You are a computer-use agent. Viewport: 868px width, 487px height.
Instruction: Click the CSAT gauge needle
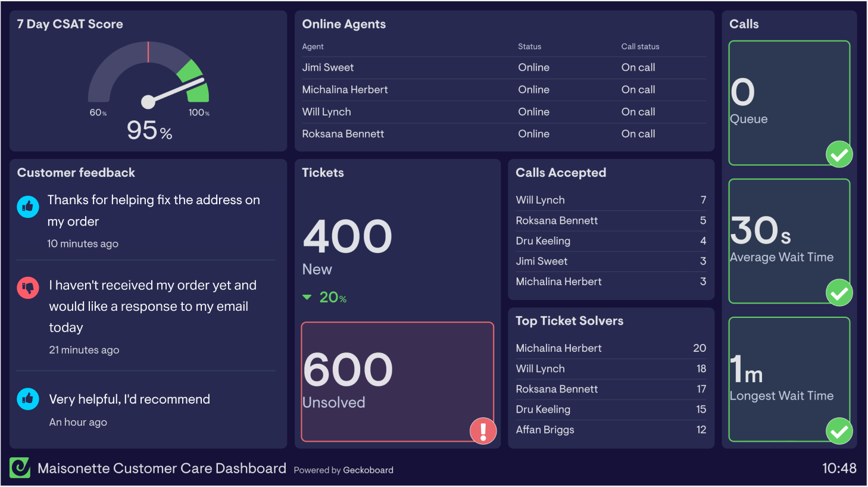pos(176,90)
